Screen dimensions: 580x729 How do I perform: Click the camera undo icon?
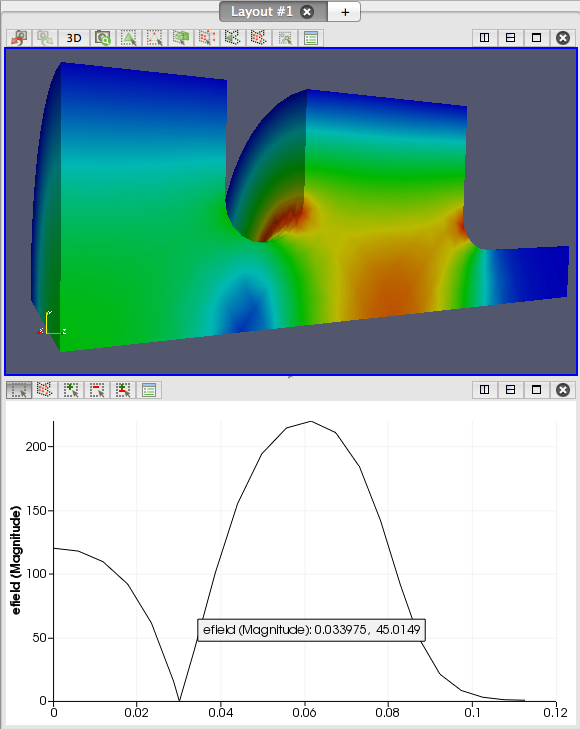(20, 38)
